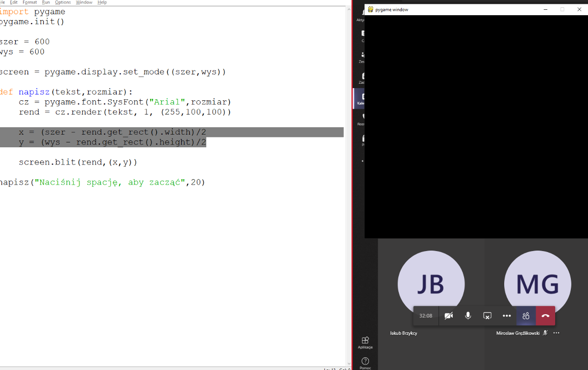Image resolution: width=588 pixels, height=370 pixels.
Task: Show the meeting participants panel
Action: (526, 316)
